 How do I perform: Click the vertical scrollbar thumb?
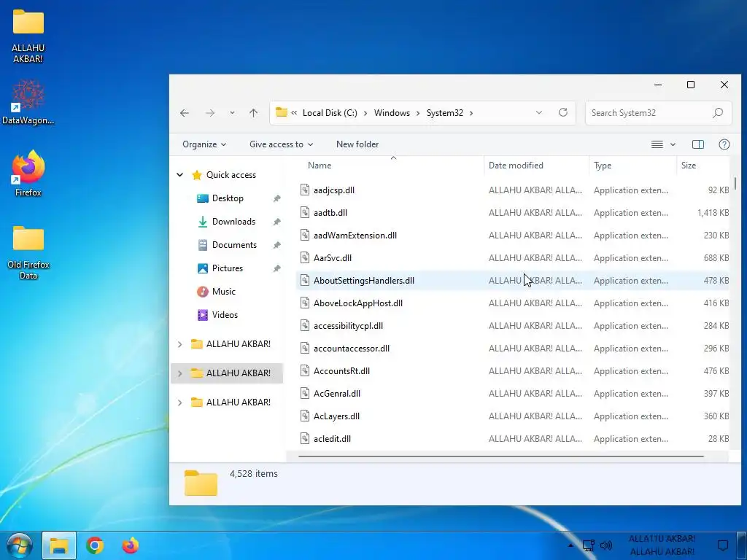click(735, 183)
